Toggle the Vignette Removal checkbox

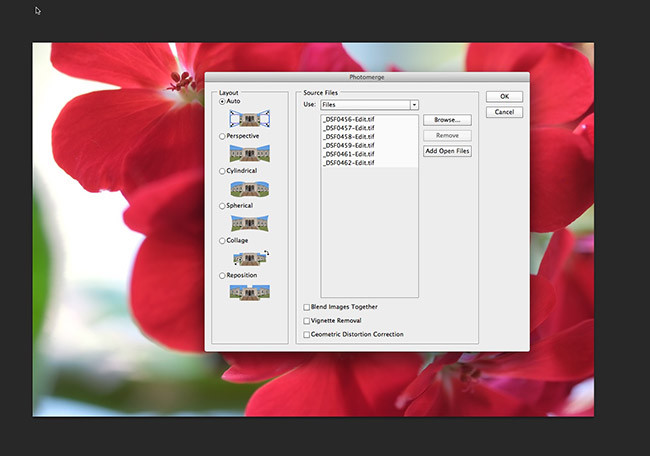pos(306,321)
